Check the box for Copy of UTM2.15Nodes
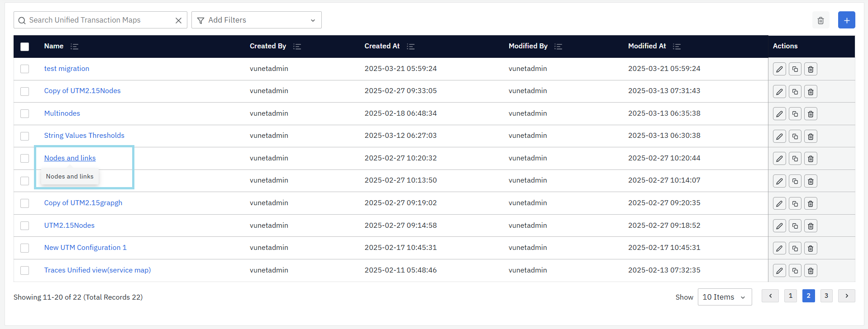 click(x=25, y=91)
